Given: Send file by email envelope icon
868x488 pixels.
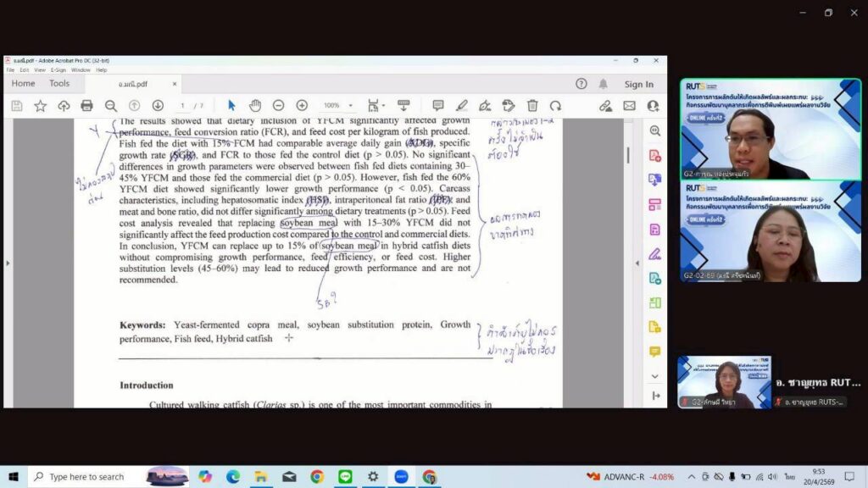Looking at the screenshot, I should 629,106.
